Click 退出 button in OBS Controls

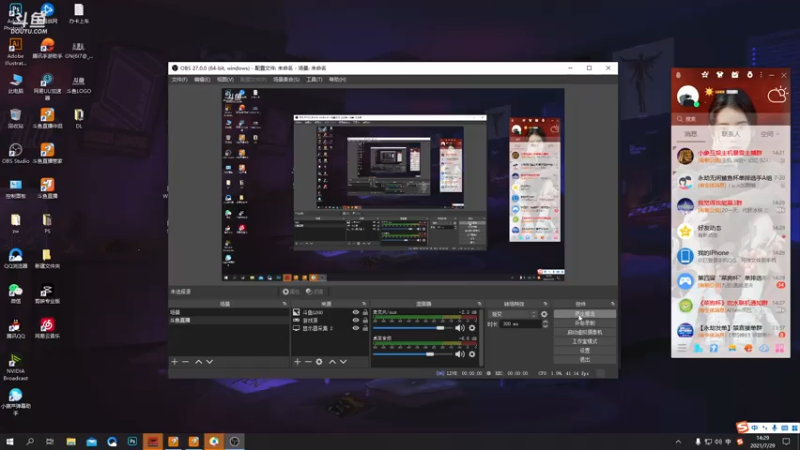(585, 360)
